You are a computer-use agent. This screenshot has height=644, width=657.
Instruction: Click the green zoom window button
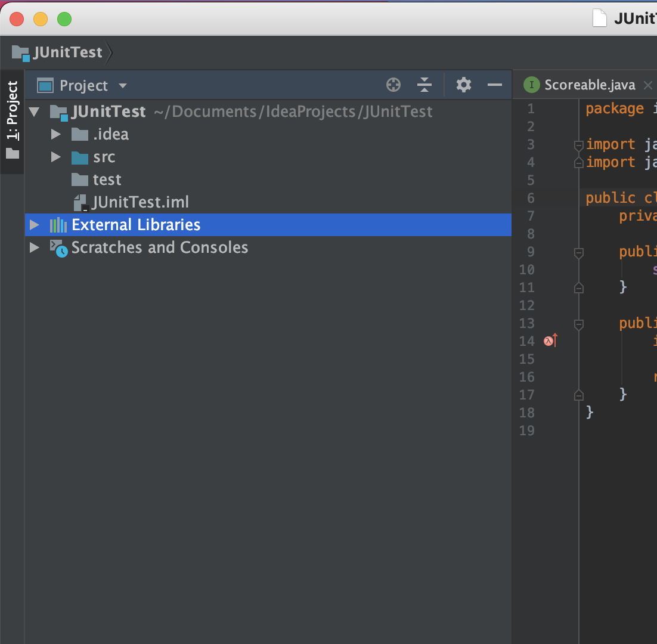[64, 19]
